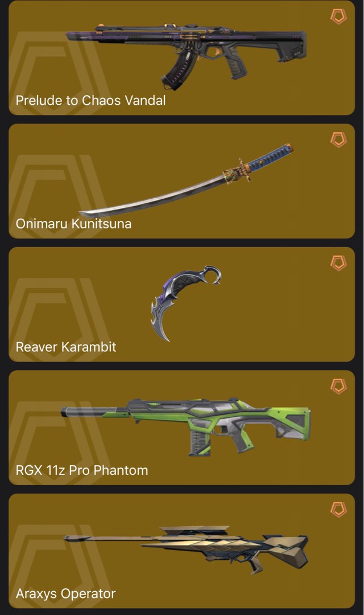Open the Reaver Karambit label
The width and height of the screenshot is (364, 615).
pos(66,347)
